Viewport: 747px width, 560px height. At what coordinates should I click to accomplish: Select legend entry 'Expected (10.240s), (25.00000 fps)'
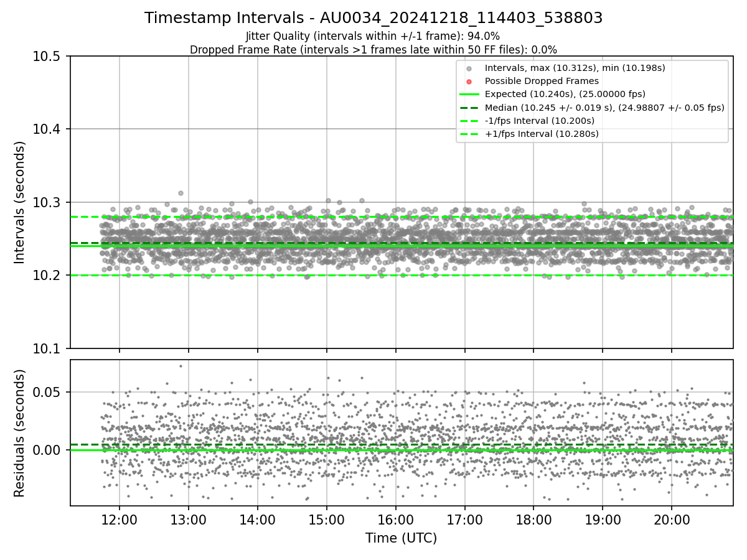click(565, 94)
